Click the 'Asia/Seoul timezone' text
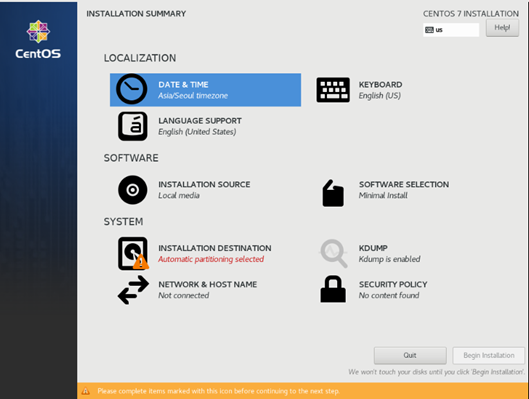 pyautogui.click(x=193, y=96)
